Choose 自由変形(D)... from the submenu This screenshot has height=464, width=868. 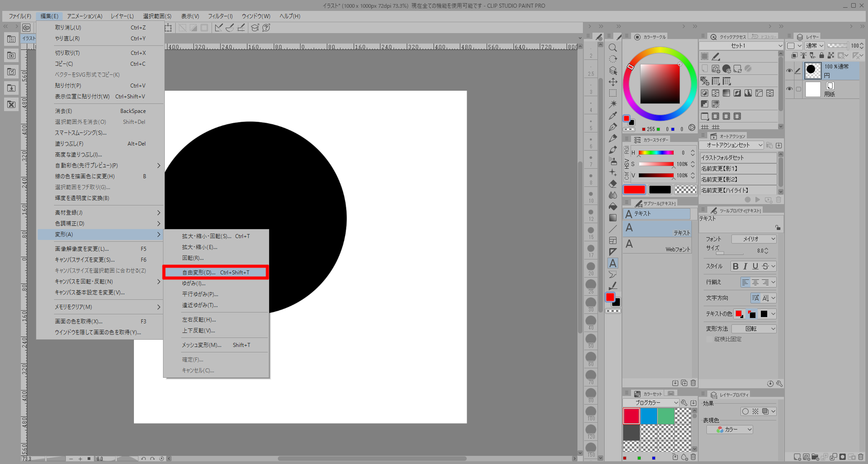[x=216, y=273]
